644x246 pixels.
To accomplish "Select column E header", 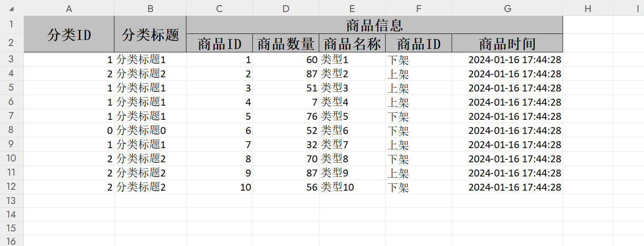I will click(352, 8).
